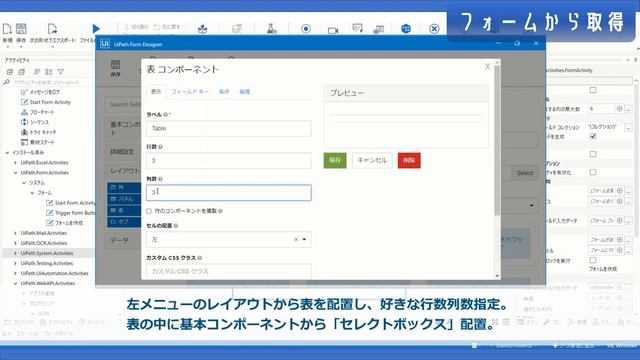Clear the セルの配置 selection with the x
640x360 pixels.
click(x=296, y=240)
